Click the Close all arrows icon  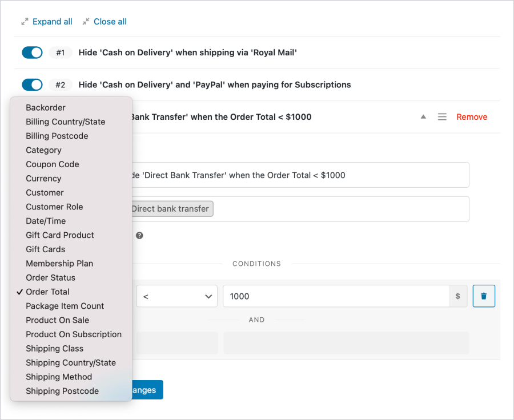point(86,22)
